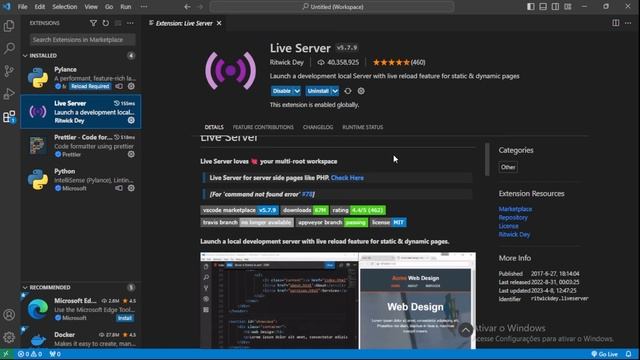Open the Edit menu
Viewport: 640px width, 360px height.
pyautogui.click(x=40, y=7)
